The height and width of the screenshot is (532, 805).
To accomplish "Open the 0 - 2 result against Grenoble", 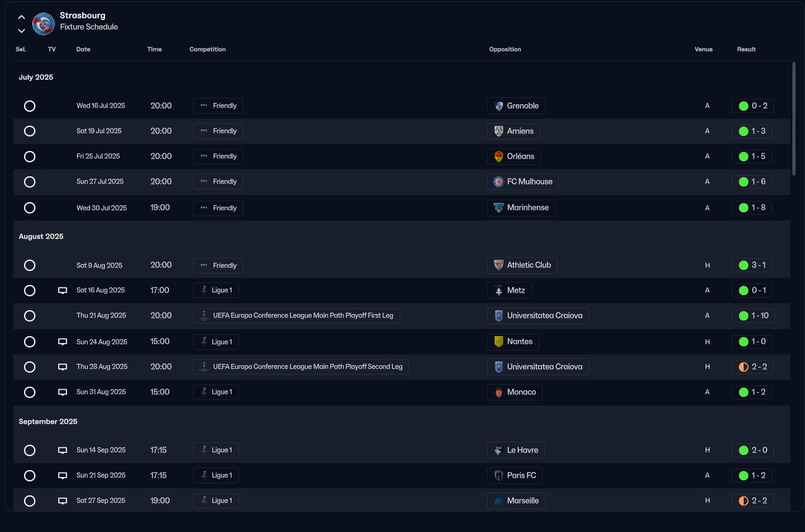I will pyautogui.click(x=753, y=106).
